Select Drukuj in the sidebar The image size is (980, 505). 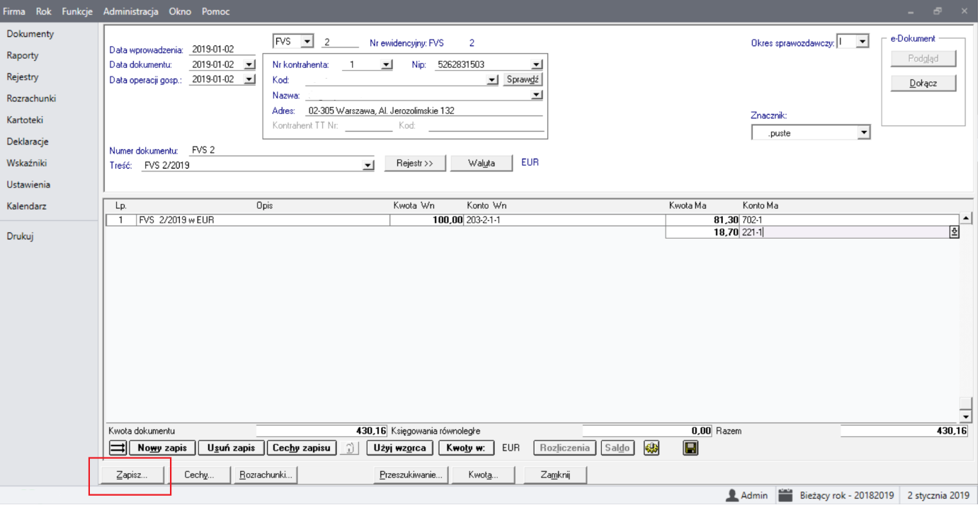tap(21, 237)
